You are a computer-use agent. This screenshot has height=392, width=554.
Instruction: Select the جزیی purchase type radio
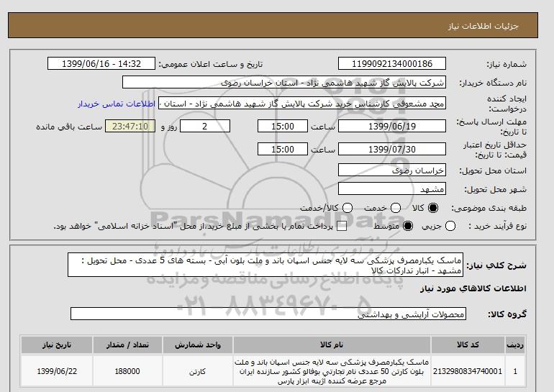tap(450, 226)
